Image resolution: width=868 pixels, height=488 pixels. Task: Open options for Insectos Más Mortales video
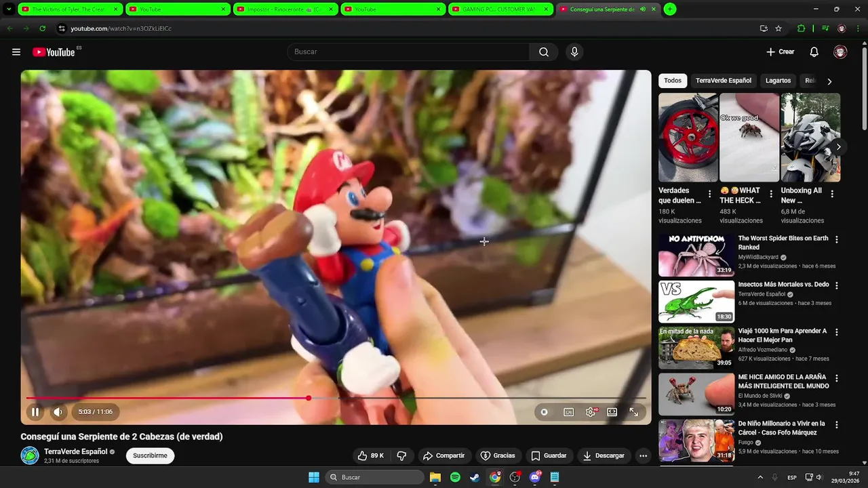coord(836,285)
